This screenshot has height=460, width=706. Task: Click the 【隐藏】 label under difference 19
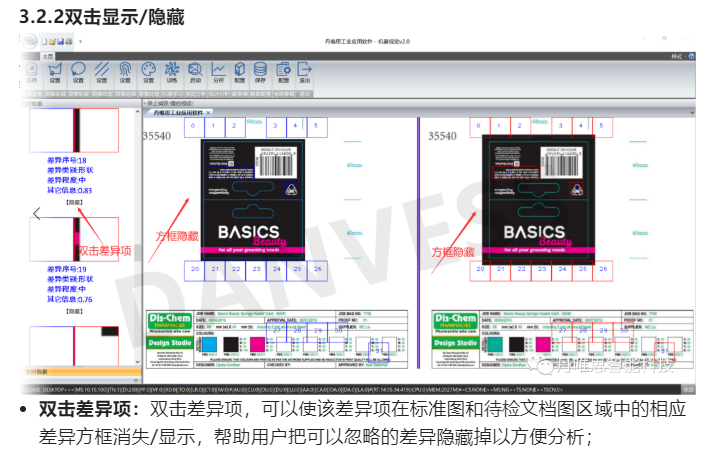tap(75, 311)
